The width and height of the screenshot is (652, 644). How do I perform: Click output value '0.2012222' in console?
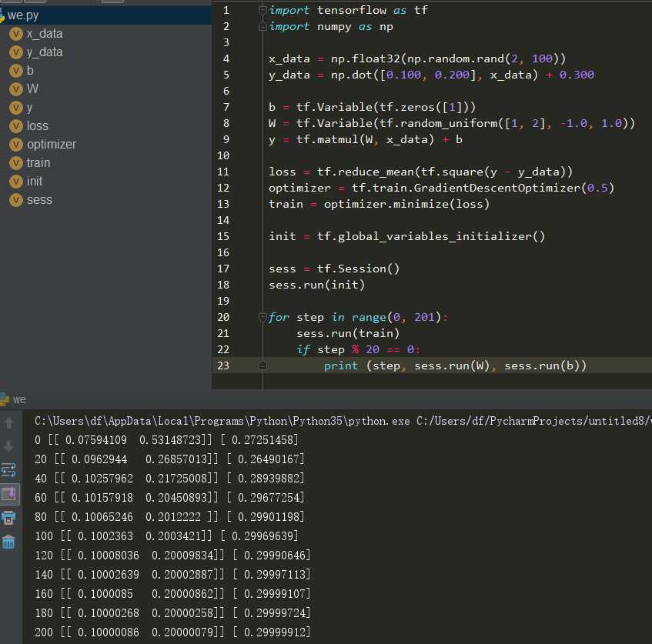pyautogui.click(x=173, y=517)
